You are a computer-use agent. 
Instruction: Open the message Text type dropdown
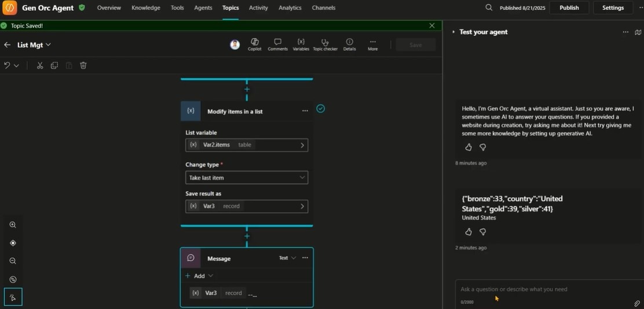pos(287,258)
